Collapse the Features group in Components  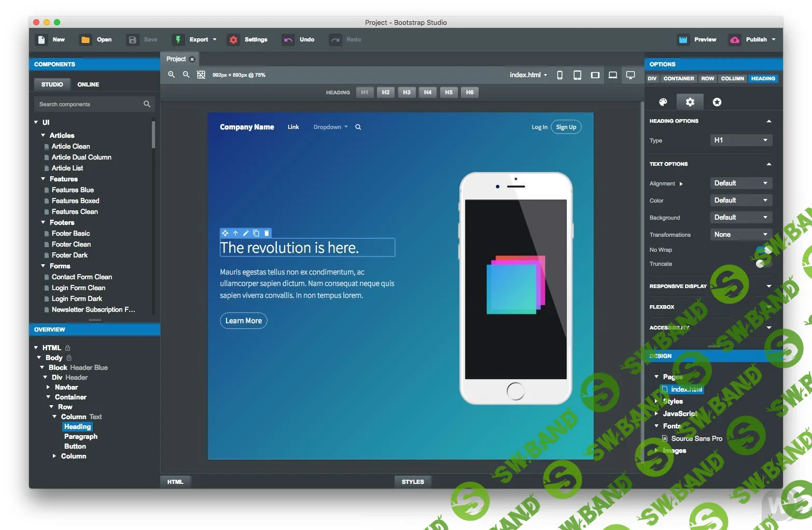coord(44,179)
